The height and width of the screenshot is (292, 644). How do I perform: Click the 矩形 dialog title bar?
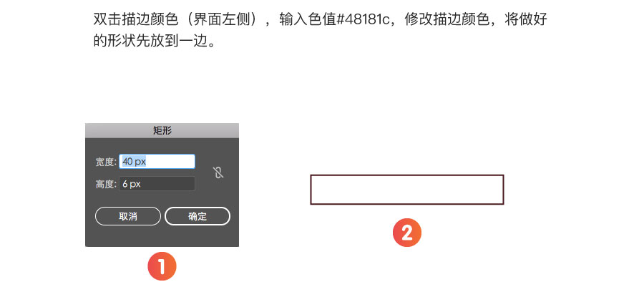162,130
